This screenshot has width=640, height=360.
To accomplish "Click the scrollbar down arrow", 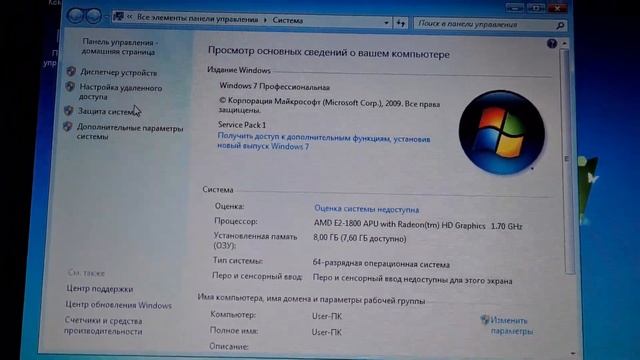I will click(573, 353).
